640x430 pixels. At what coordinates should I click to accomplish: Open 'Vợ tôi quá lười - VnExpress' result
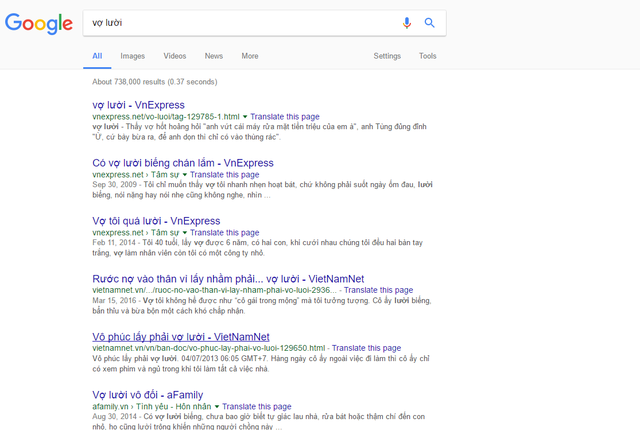pos(156,221)
